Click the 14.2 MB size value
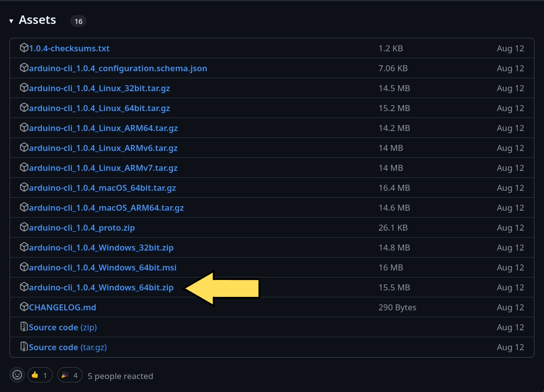 pyautogui.click(x=394, y=128)
